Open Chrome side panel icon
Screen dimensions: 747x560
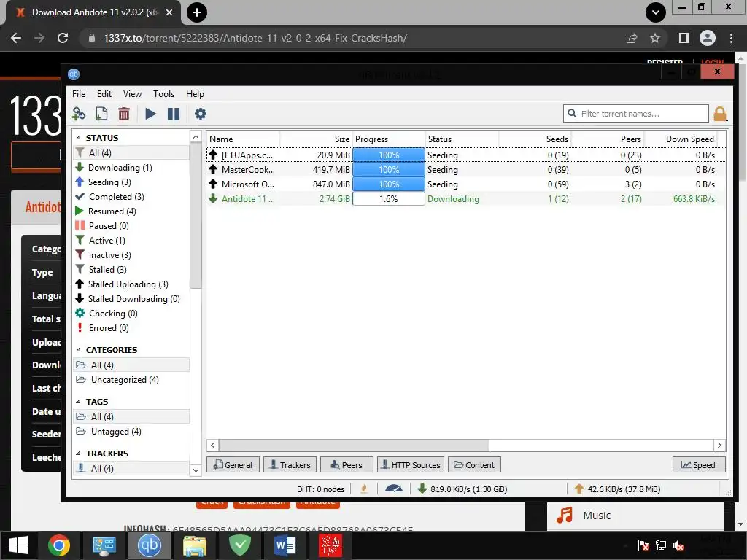(684, 38)
